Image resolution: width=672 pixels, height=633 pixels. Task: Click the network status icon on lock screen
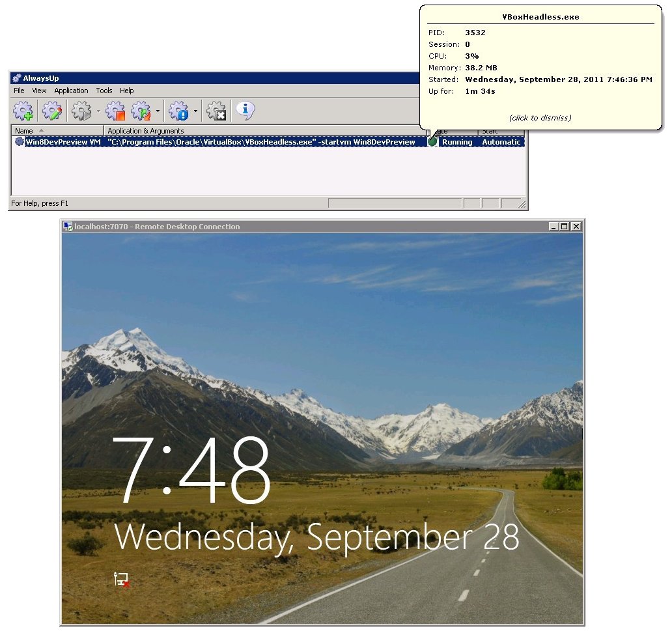pos(122,580)
